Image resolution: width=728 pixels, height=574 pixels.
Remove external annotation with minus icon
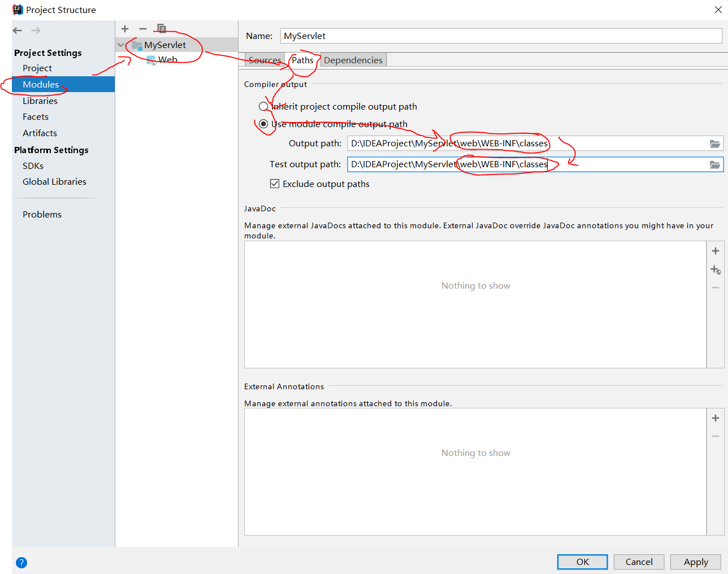click(x=716, y=436)
